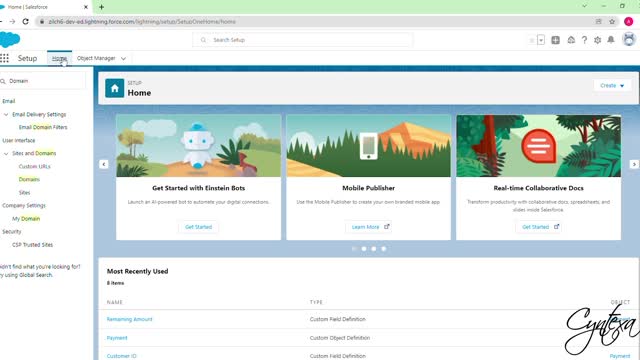Open the Help question mark icon

[584, 40]
